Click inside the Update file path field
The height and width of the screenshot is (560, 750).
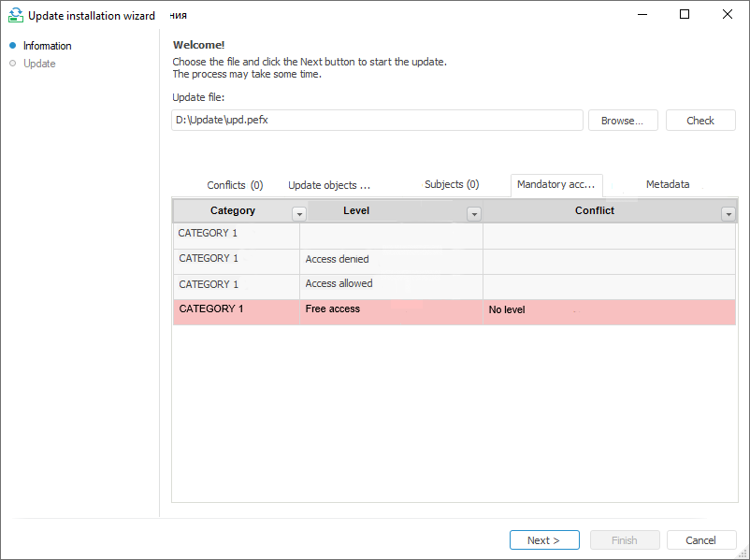click(x=377, y=121)
